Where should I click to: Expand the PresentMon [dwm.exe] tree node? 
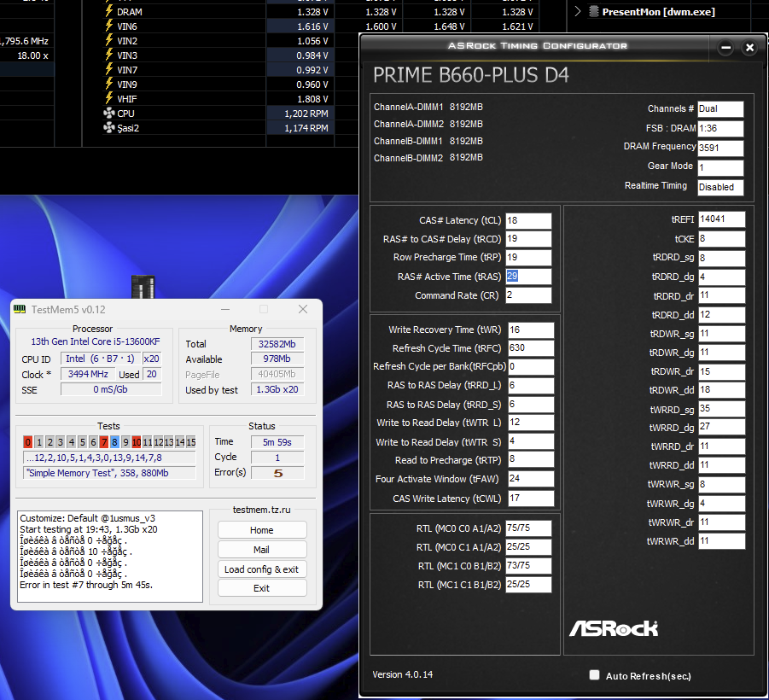578,12
